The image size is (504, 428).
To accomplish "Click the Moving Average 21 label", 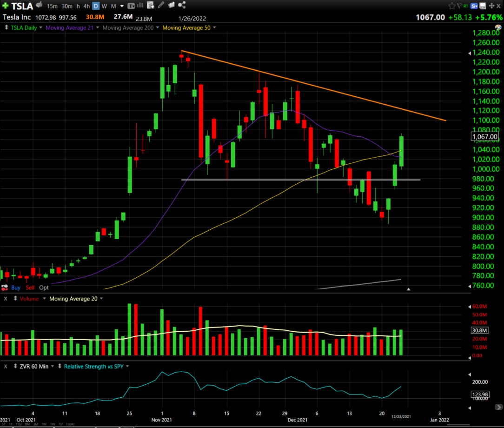I will coord(69,27).
